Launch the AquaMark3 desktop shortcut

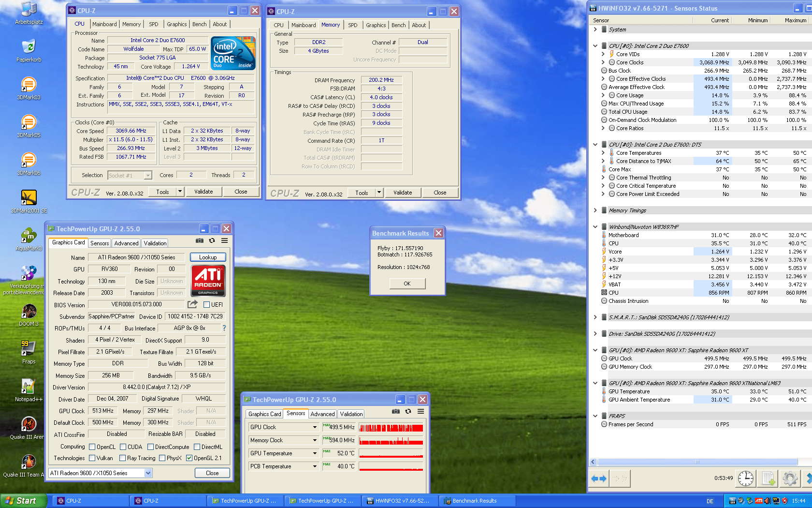[29, 239]
